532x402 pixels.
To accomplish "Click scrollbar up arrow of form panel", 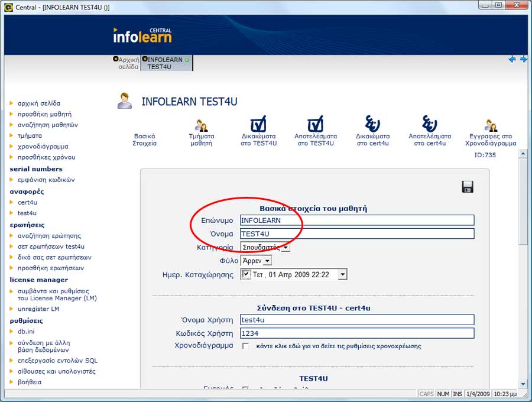I will coord(523,154).
